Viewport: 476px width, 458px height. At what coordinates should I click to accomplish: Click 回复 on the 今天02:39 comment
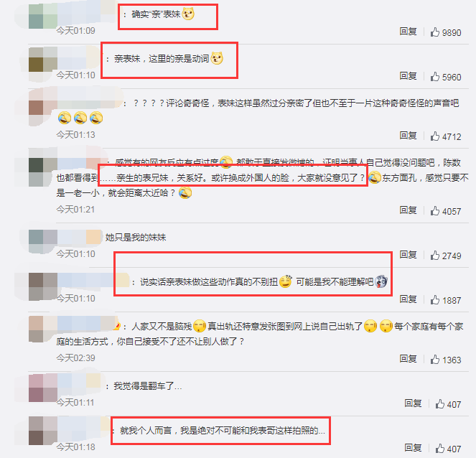(408, 359)
